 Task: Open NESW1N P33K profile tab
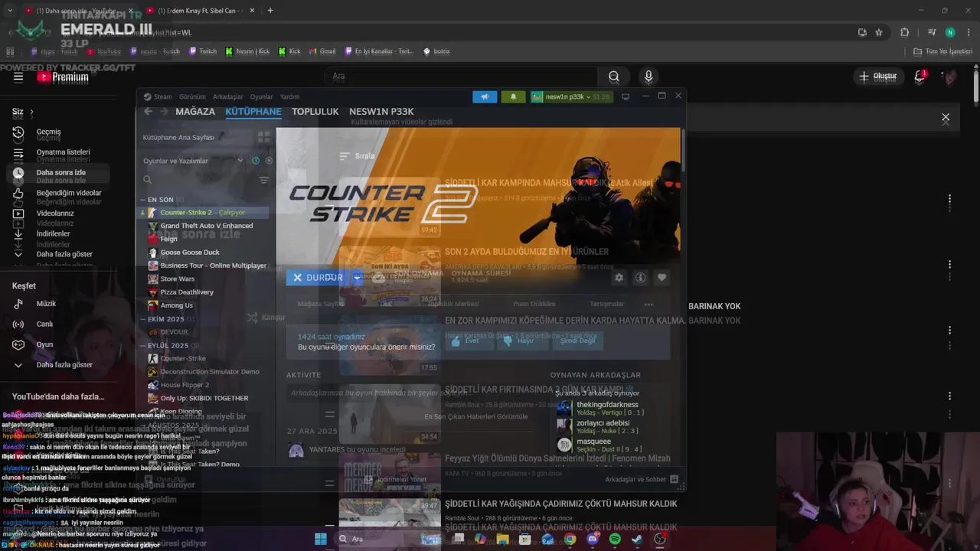pos(381,112)
